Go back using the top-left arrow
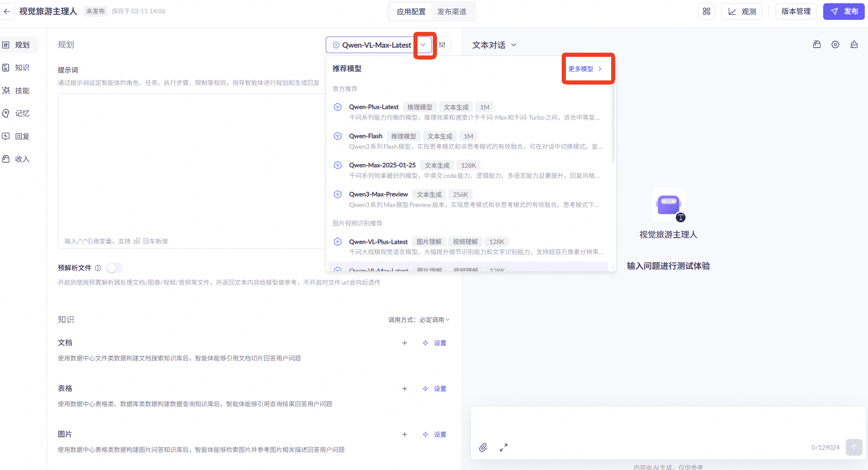 click(7, 12)
